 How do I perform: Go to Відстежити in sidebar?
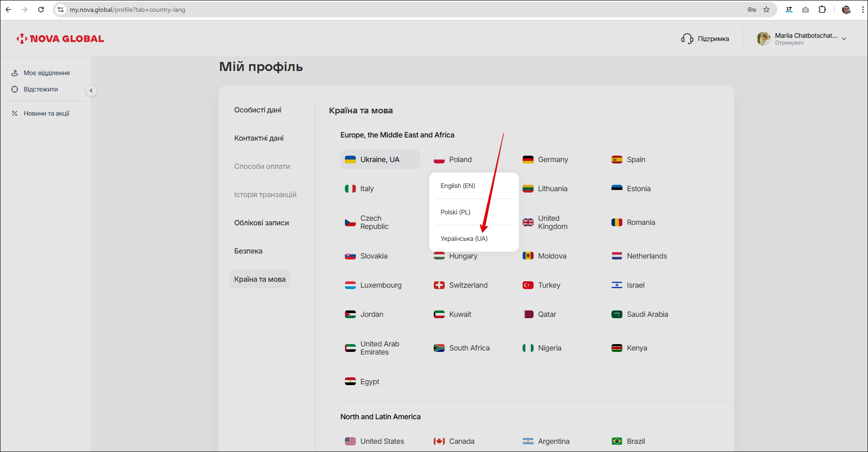41,89
